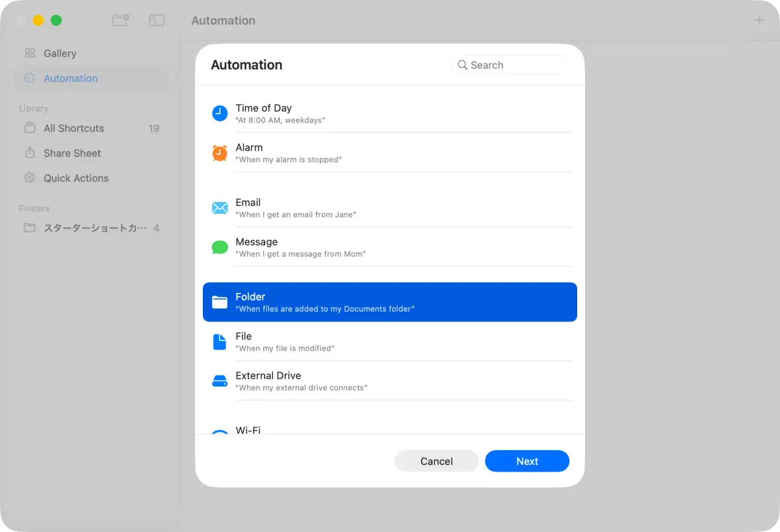Open Gallery in the sidebar
Screen dimensions: 780x532
[x=60, y=53]
